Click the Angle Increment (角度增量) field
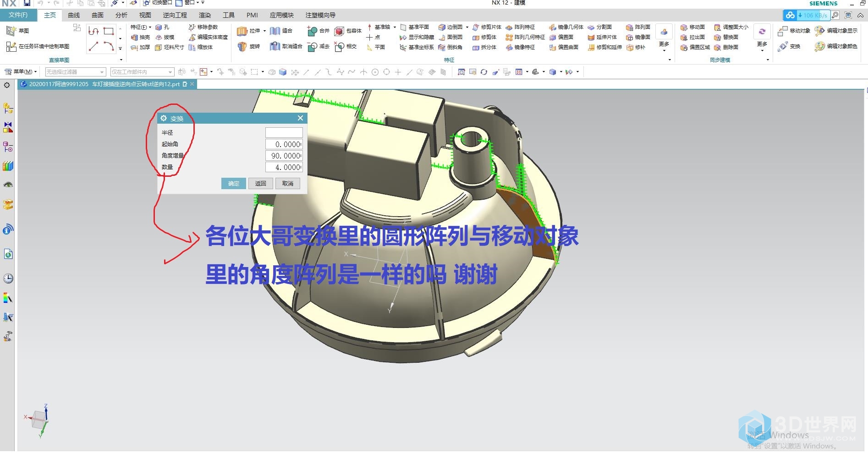This screenshot has height=453, width=868. click(x=284, y=156)
